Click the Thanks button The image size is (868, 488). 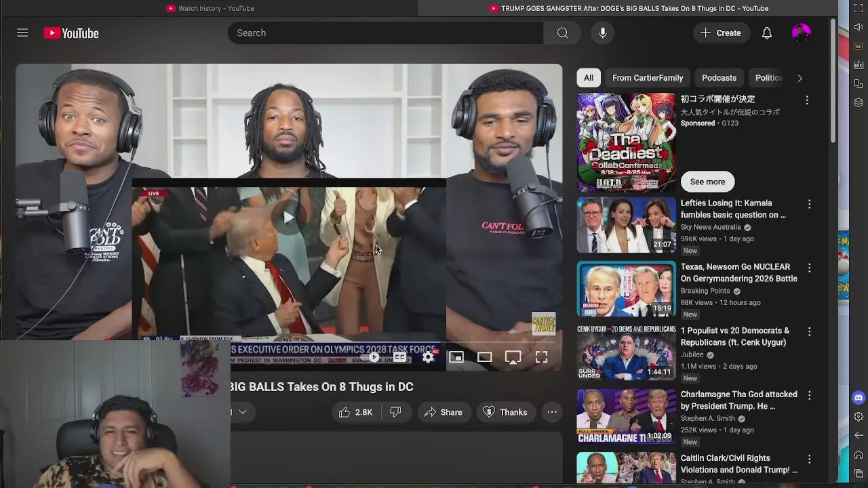coord(505,412)
